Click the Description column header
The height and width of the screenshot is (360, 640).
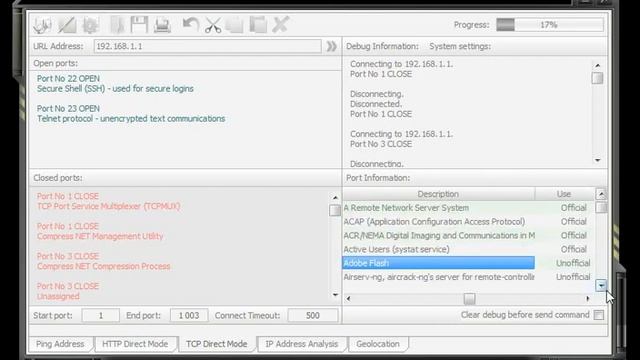438,194
